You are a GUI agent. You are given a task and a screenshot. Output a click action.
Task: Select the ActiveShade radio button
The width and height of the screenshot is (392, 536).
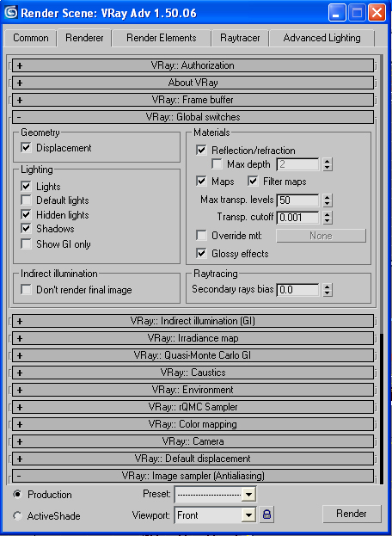click(17, 515)
